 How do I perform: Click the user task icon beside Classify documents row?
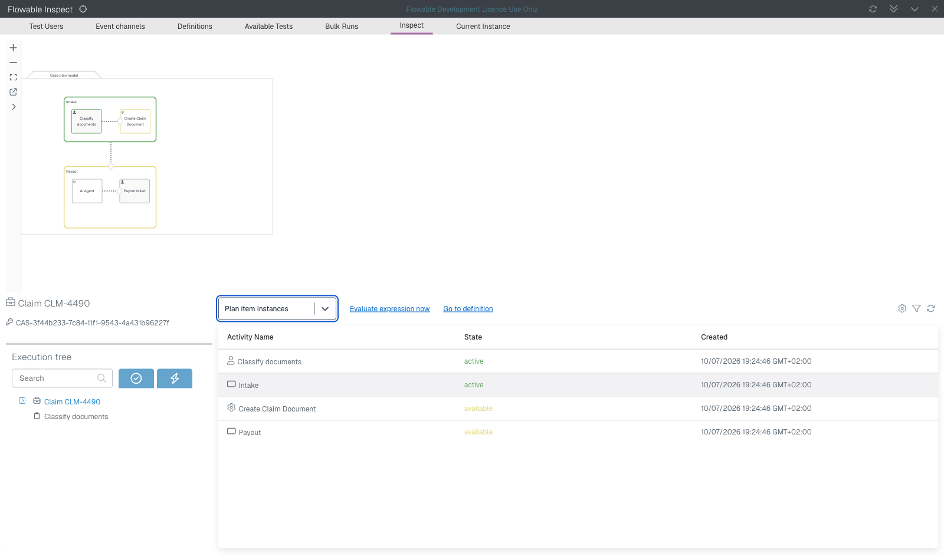[231, 360]
